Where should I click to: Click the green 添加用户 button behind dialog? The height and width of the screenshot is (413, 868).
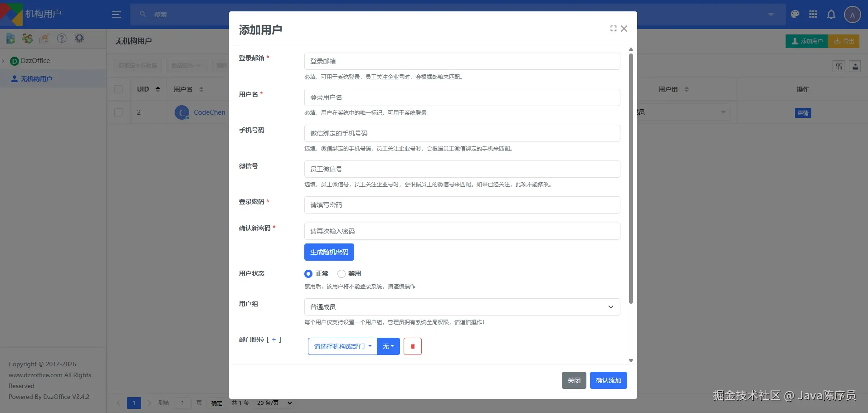807,41
